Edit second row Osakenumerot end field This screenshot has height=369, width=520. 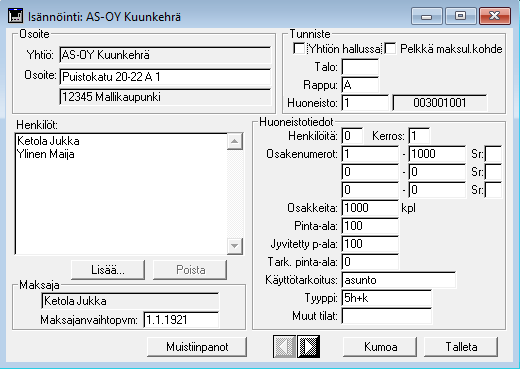pos(437,172)
